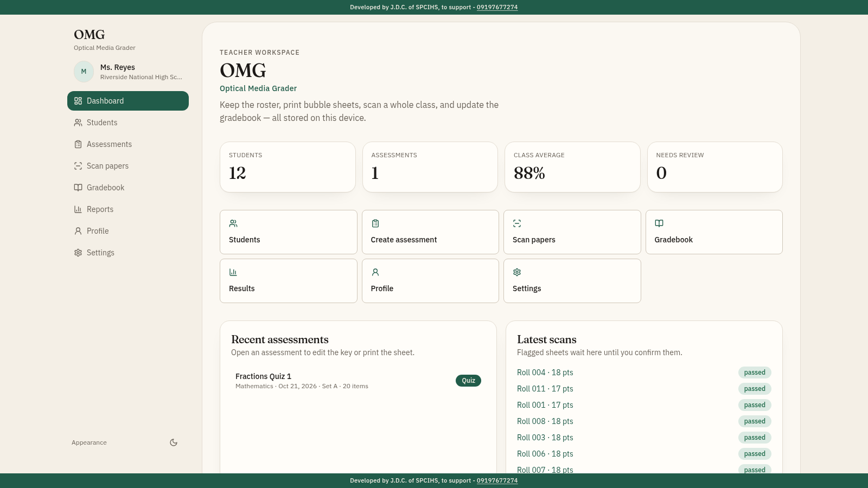Viewport: 868px width, 488px height.
Task: Click clipboard icon on Create assessment card
Action: tap(375, 223)
